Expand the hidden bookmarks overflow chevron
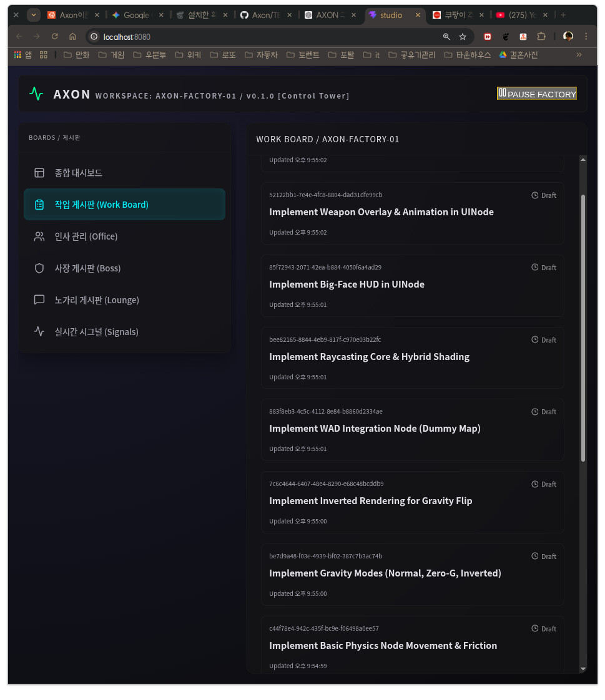605x700 pixels. point(579,55)
